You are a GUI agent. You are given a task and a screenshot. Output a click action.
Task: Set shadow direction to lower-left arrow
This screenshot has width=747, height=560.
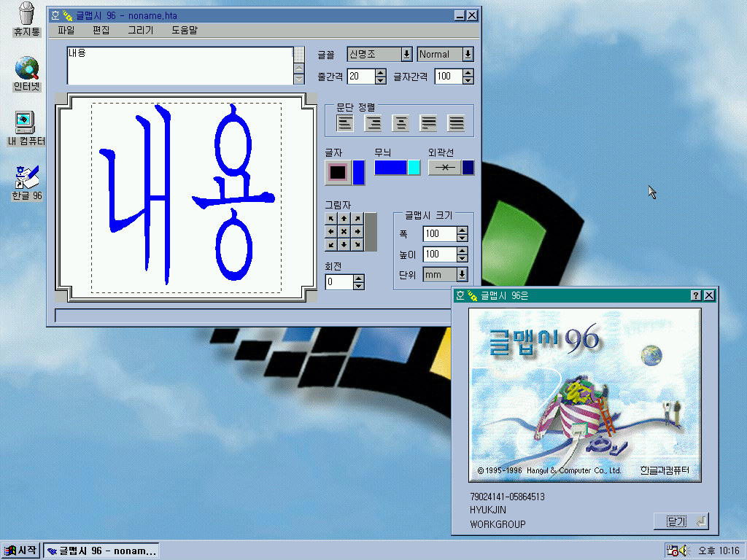(x=331, y=244)
